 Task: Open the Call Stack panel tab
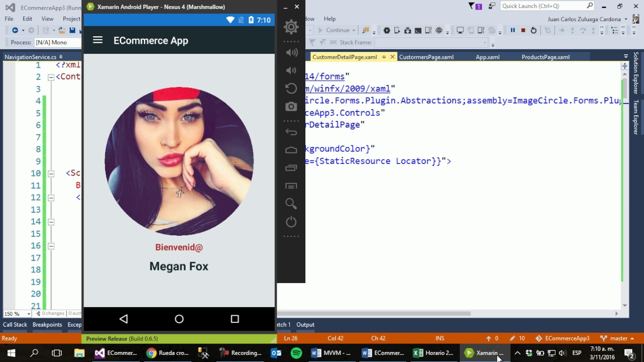[15, 325]
